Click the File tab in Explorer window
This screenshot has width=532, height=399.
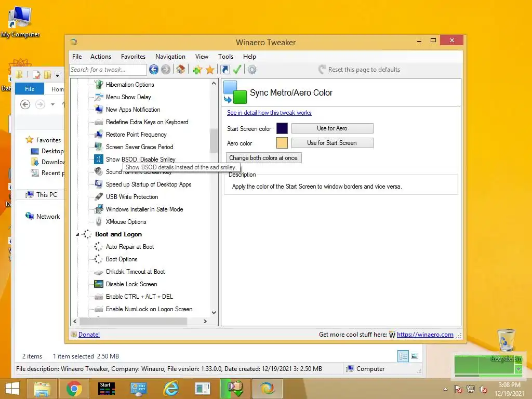30,89
